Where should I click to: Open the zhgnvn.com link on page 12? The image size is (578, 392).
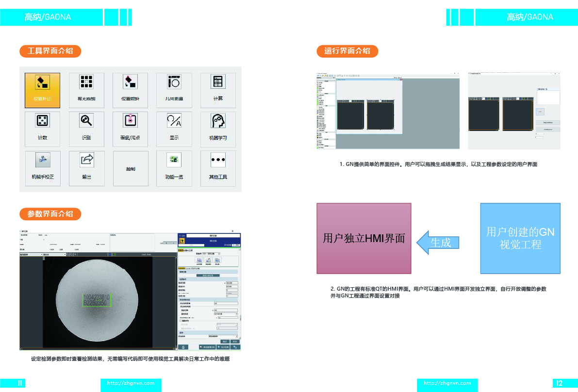click(x=447, y=383)
